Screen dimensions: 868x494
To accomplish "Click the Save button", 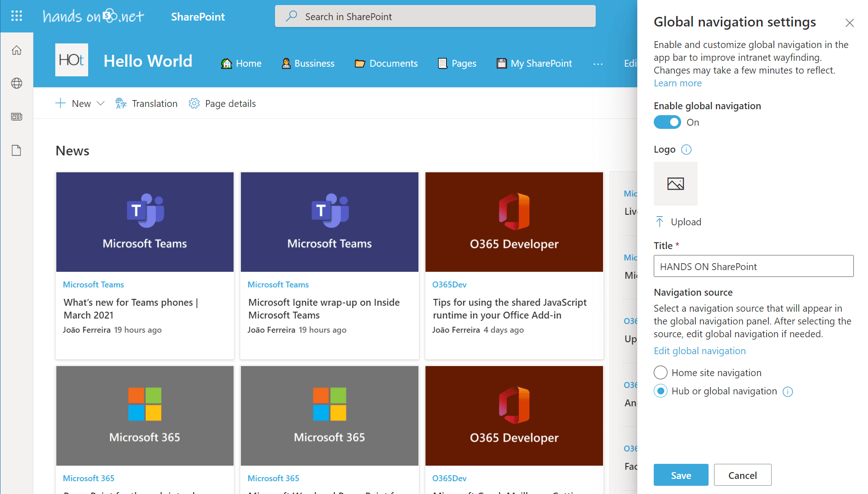I will tap(681, 475).
